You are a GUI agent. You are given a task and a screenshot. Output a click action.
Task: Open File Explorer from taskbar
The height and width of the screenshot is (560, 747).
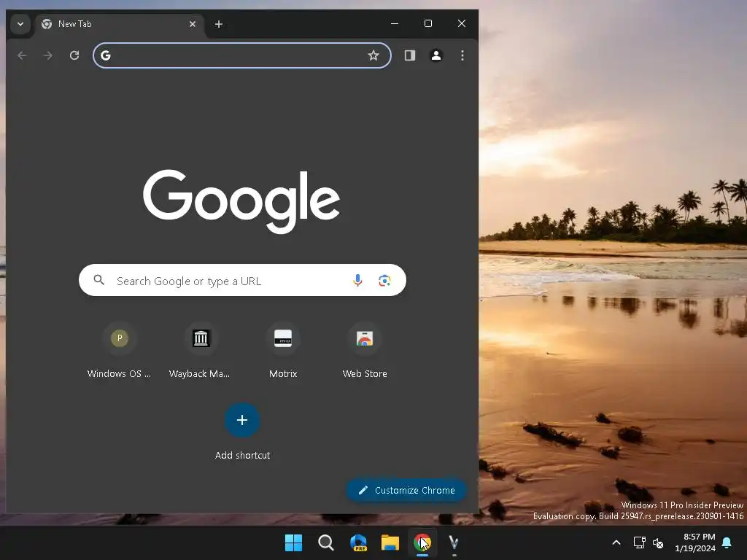tap(390, 542)
